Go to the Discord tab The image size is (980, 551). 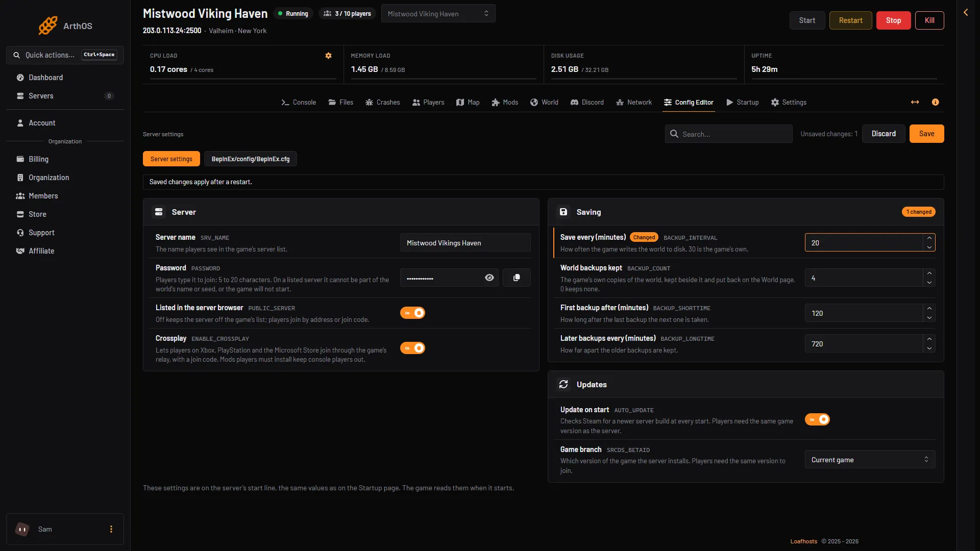pos(586,102)
